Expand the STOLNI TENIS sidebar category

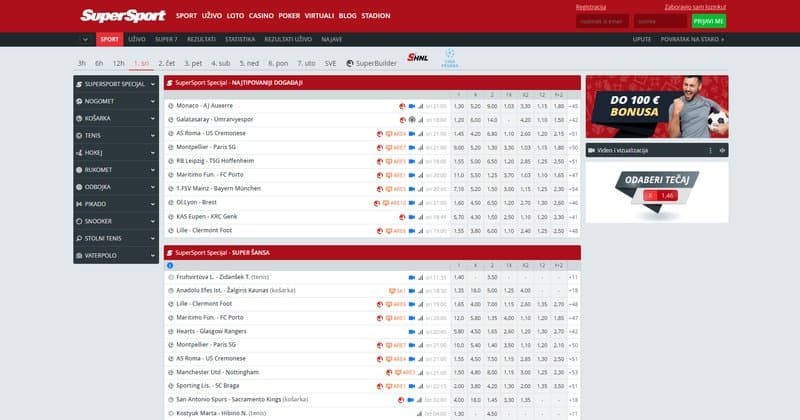pos(116,238)
